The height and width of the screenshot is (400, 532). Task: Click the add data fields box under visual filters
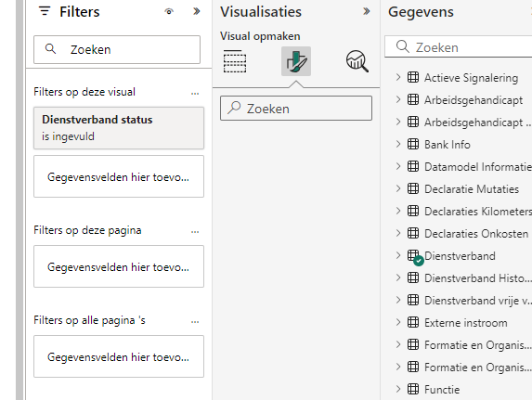click(x=119, y=176)
